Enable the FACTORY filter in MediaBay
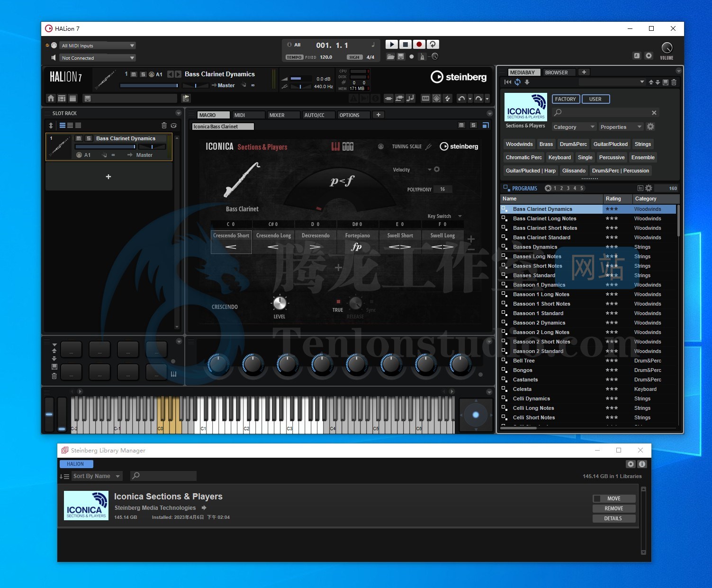712x588 pixels. [565, 99]
